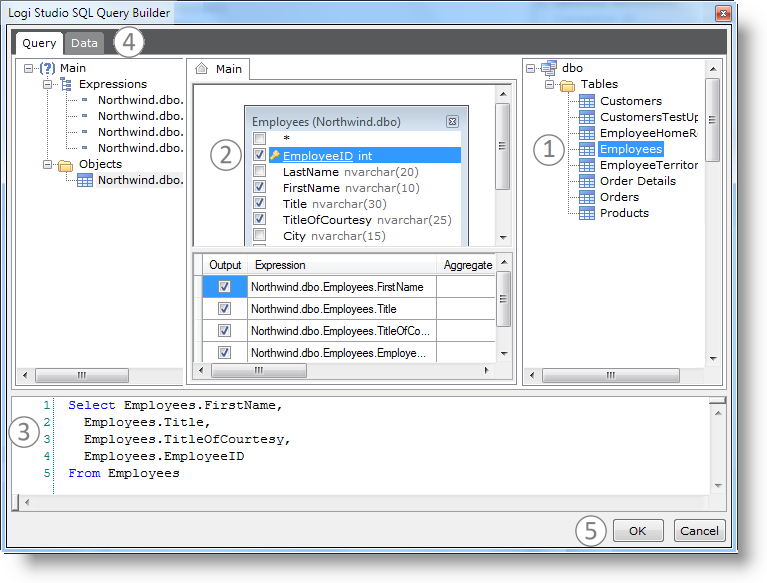Click the OK button

(638, 531)
